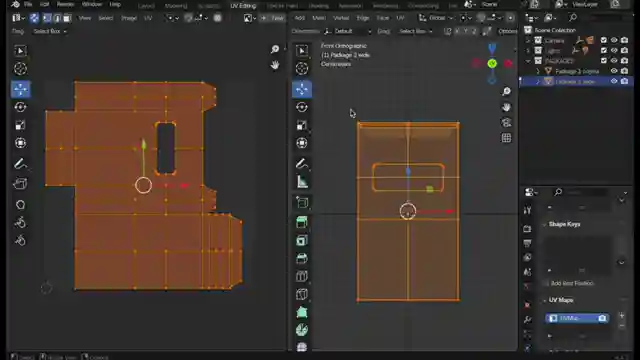Select the Extrude Region tool in the 3D viewport
640x360 pixels.
coord(302,222)
